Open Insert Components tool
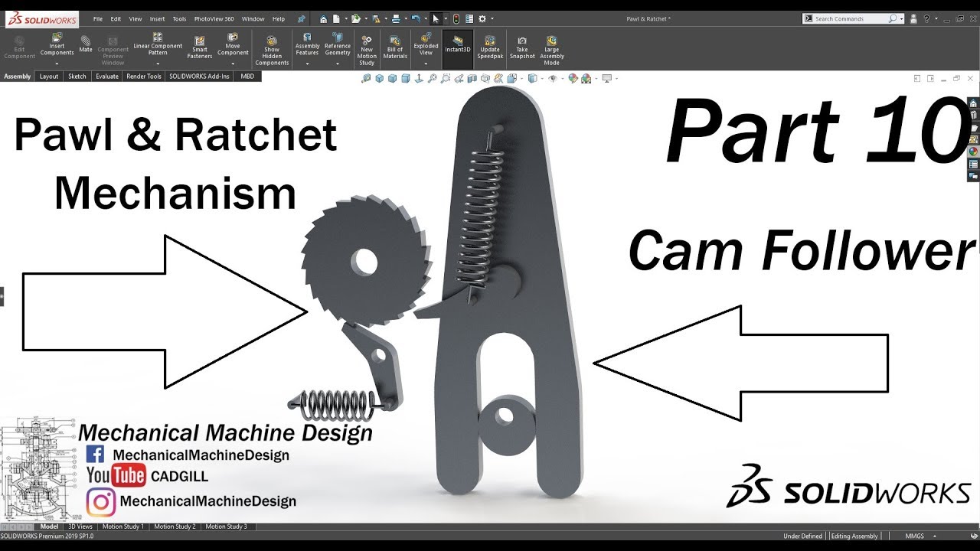The width and height of the screenshot is (980, 551). tap(57, 44)
